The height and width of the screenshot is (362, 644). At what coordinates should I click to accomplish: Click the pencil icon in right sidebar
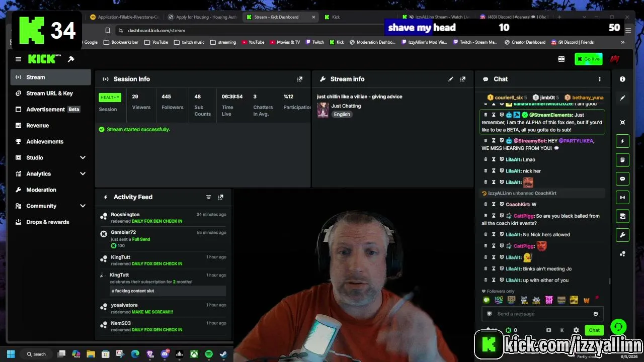tap(622, 98)
